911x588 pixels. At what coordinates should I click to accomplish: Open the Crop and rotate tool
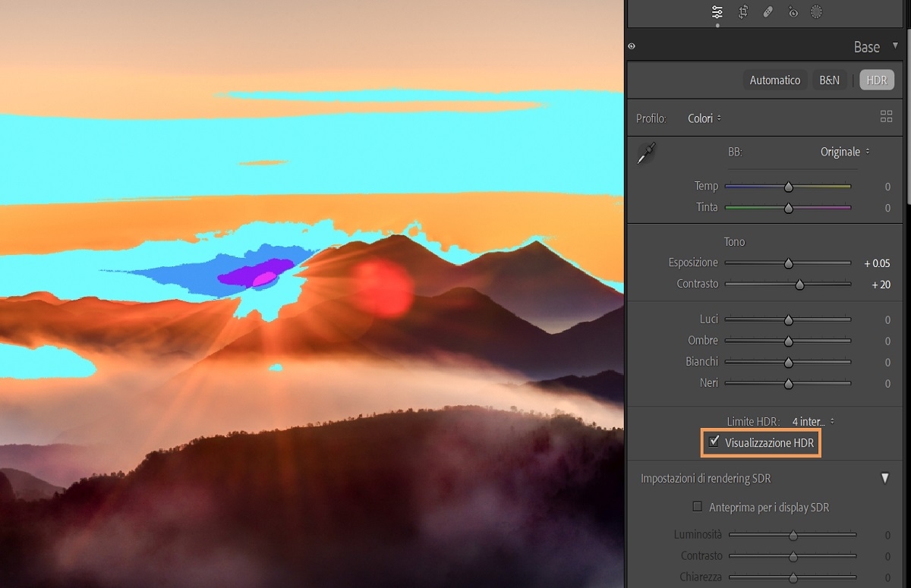[x=742, y=12]
